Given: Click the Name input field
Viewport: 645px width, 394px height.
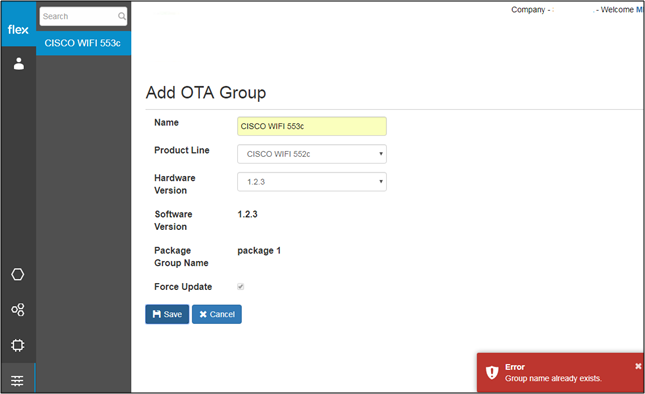Looking at the screenshot, I should point(312,126).
